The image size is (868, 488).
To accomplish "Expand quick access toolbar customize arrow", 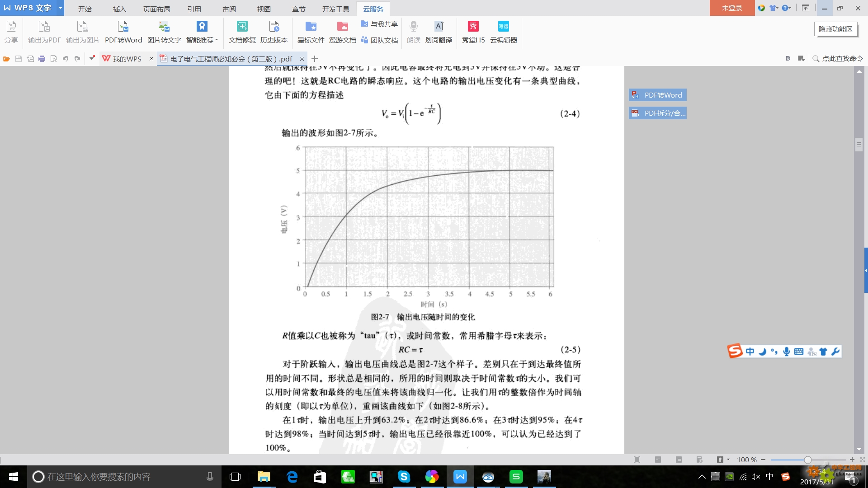I will [x=92, y=58].
